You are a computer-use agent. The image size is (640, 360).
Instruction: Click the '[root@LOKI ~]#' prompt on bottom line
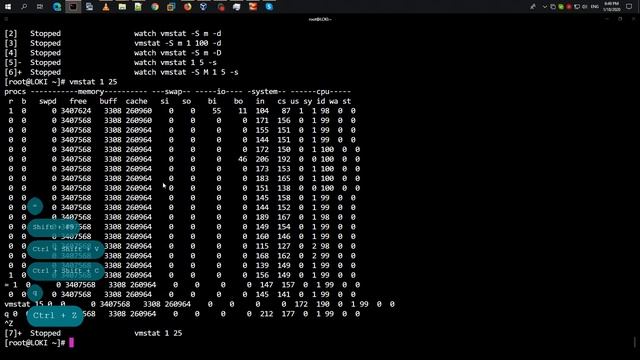coord(35,342)
